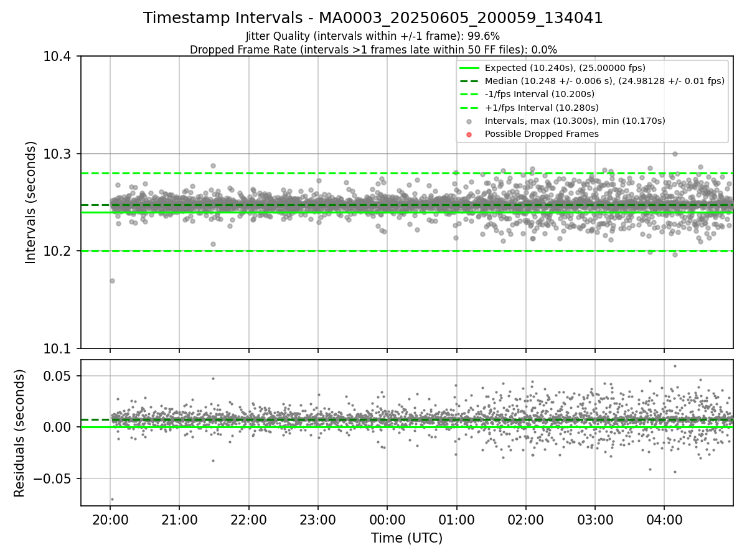
Task: Click the "Time (UTC)" x-axis label
Action: click(406, 538)
